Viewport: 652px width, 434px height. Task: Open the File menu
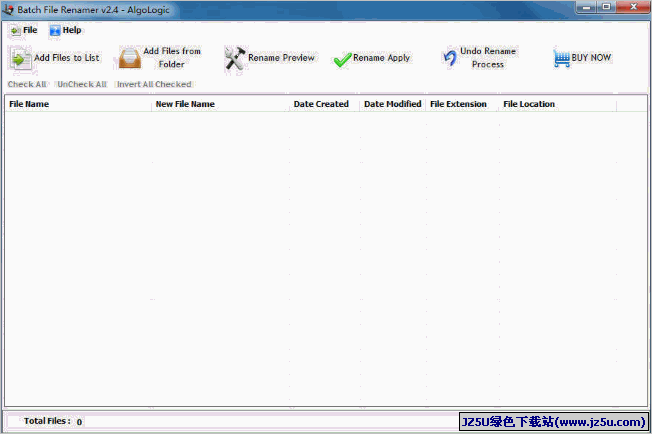pyautogui.click(x=24, y=30)
